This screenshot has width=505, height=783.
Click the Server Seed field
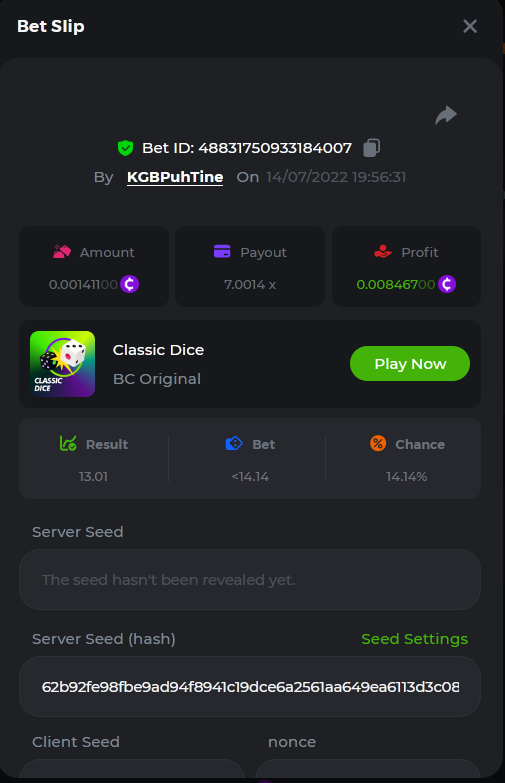pyautogui.click(x=250, y=579)
